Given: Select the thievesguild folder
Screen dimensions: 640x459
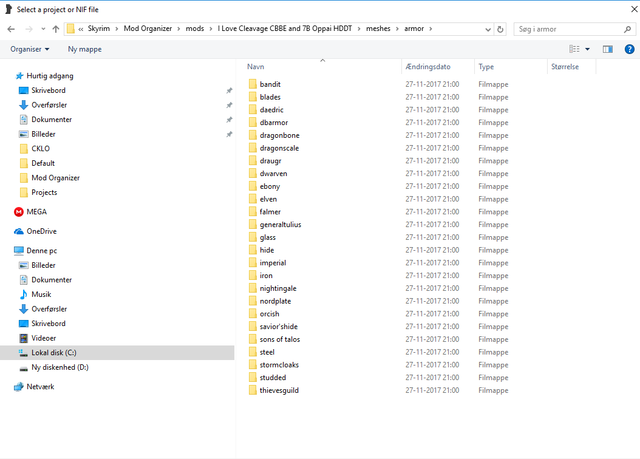Looking at the screenshot, I should [x=279, y=390].
